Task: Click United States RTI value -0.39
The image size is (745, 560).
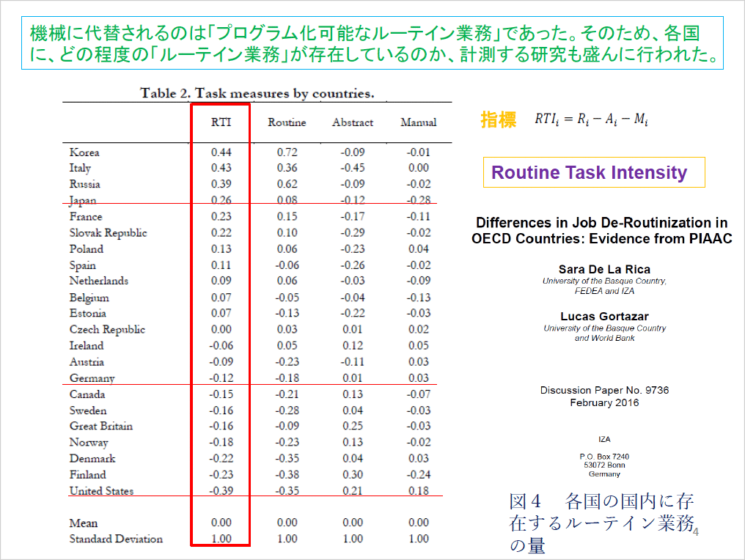Action: pyautogui.click(x=221, y=491)
